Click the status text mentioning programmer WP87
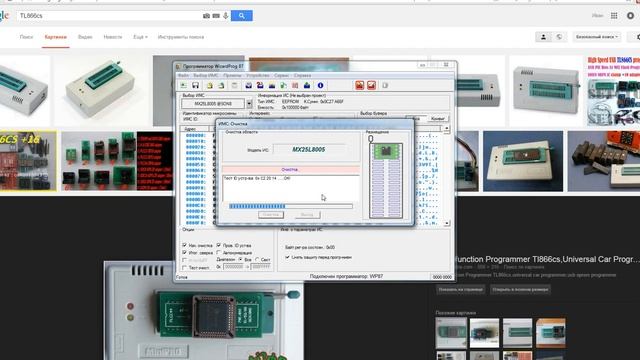This screenshot has height=360, width=640. click(346, 276)
